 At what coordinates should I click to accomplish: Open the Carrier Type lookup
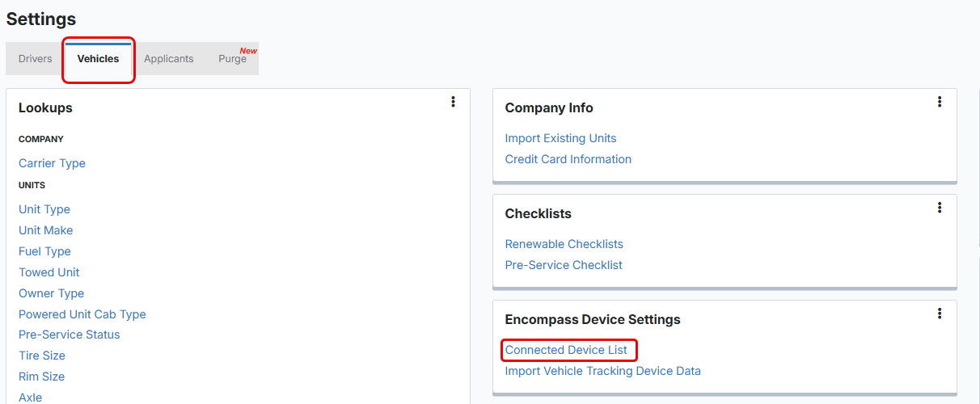point(52,163)
